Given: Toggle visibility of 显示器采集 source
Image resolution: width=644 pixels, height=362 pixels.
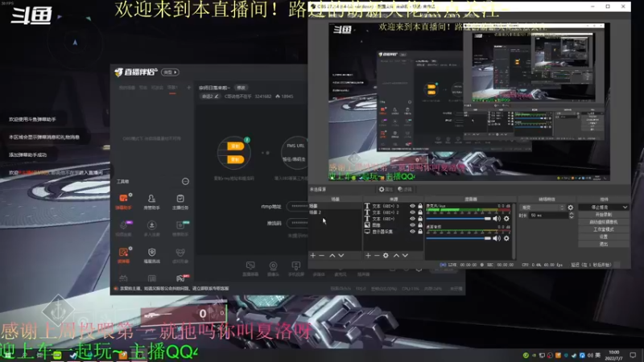Looking at the screenshot, I should (412, 232).
